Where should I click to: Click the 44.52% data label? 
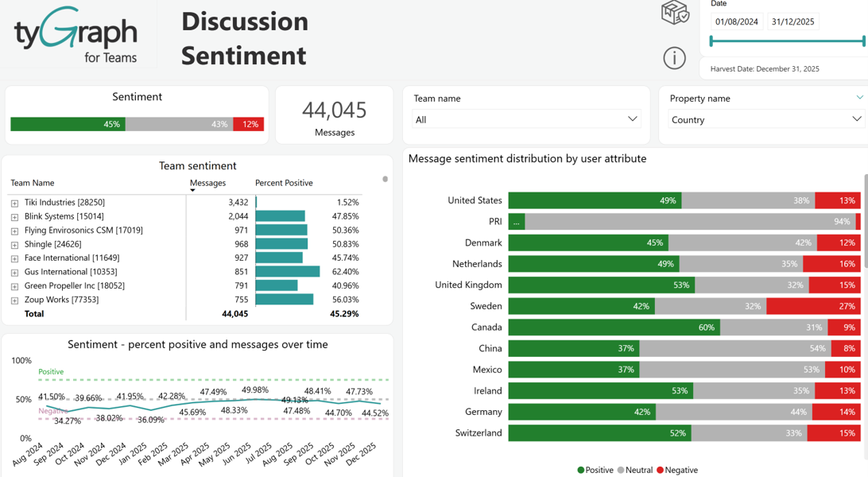pos(374,413)
